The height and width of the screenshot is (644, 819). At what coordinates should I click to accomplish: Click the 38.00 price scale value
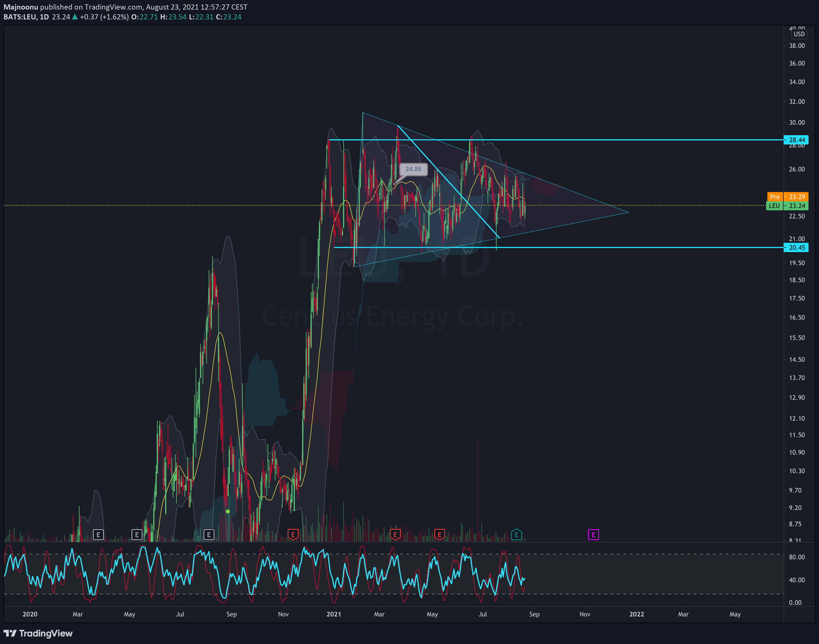[797, 46]
